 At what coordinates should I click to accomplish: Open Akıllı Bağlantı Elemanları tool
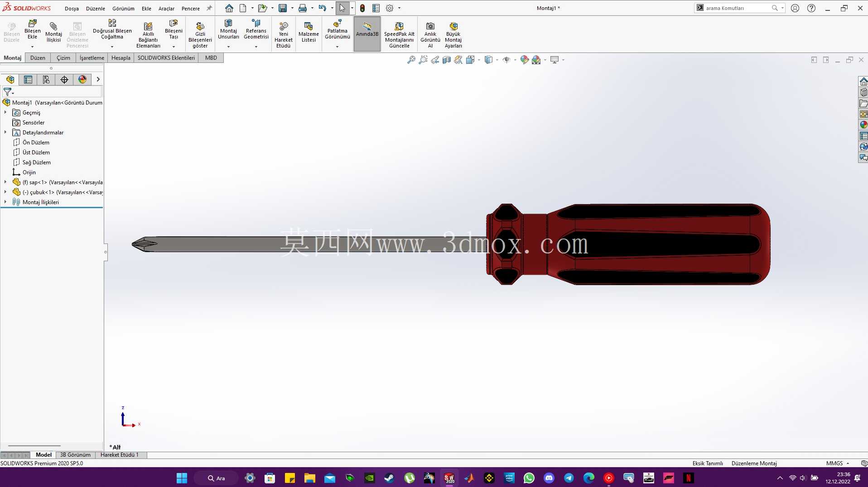tap(148, 34)
